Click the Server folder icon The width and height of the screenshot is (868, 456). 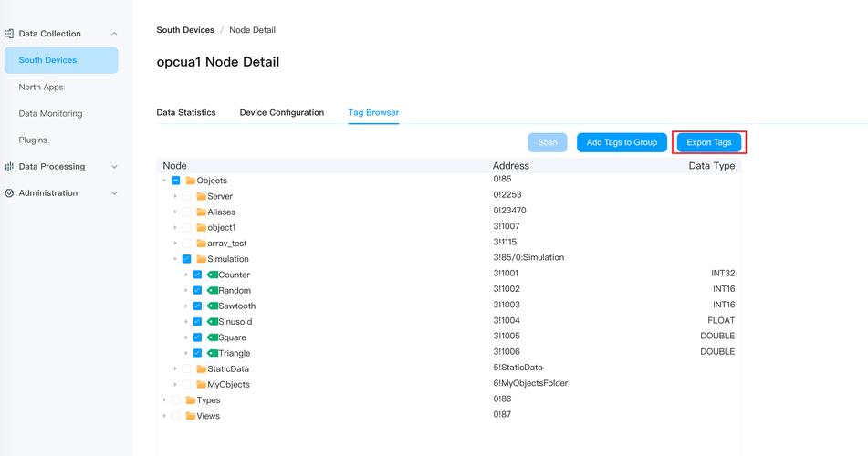point(201,196)
